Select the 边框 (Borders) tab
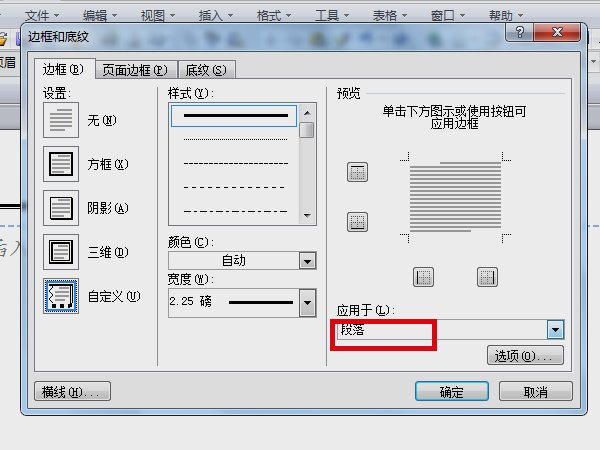 click(x=64, y=69)
